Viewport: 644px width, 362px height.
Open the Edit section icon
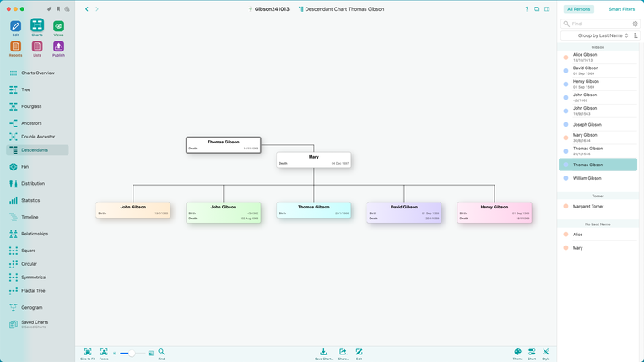coord(15,26)
